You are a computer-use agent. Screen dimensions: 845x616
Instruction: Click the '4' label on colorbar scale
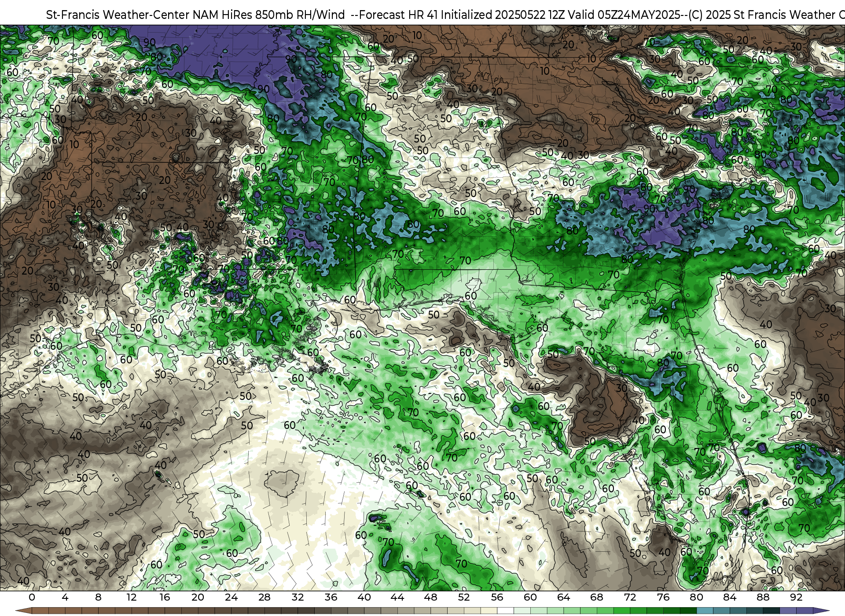point(65,597)
